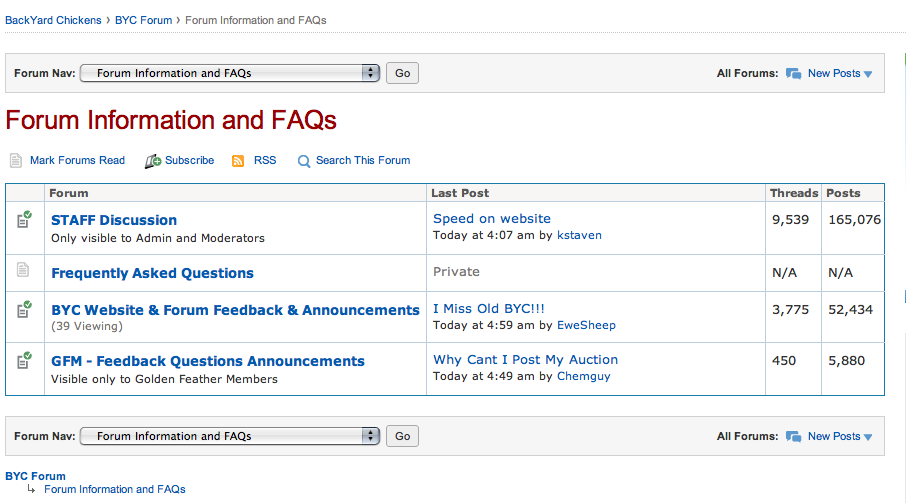
Task: Click the Mark Forums Read page icon
Action: click(16, 161)
